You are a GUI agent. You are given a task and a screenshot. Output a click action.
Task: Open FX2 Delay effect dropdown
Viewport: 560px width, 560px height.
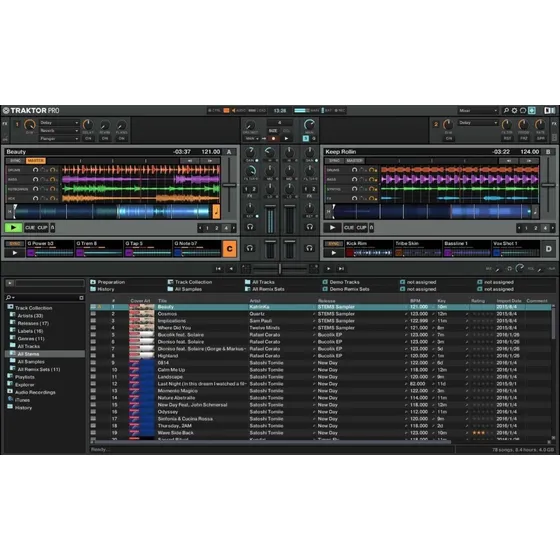(478, 123)
